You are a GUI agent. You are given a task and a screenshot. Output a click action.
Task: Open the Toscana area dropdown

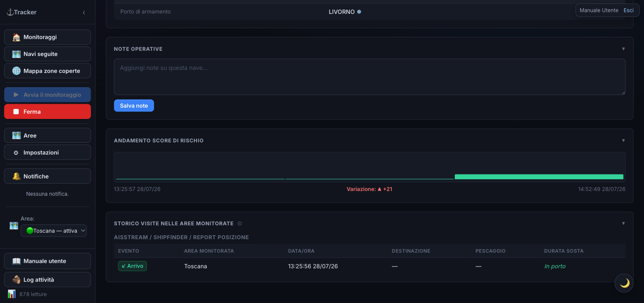point(54,231)
